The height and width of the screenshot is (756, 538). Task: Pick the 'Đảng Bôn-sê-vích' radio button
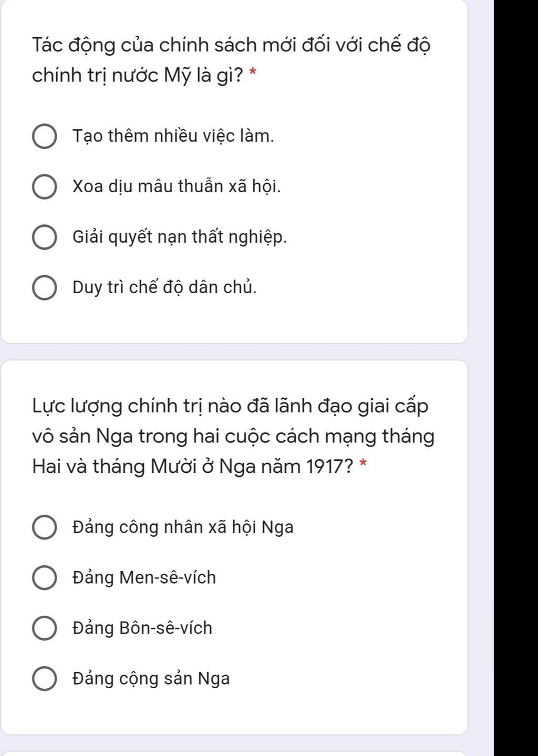pyautogui.click(x=45, y=628)
